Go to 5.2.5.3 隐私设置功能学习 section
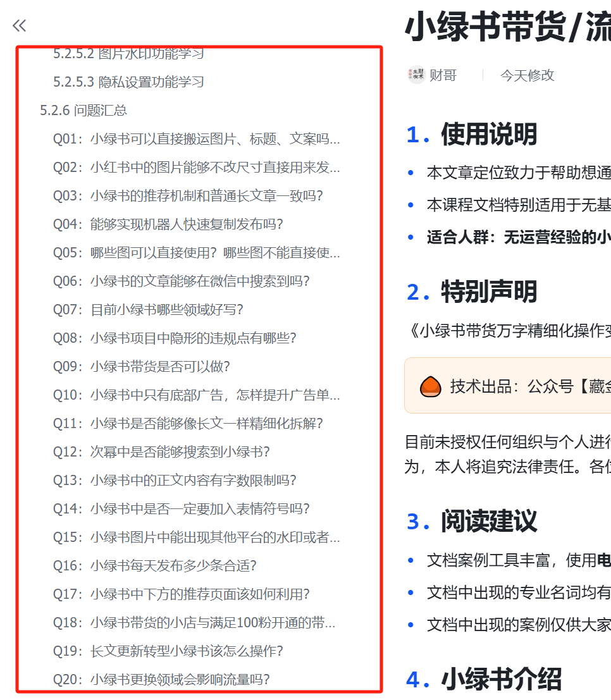This screenshot has height=700, width=611. (x=128, y=82)
